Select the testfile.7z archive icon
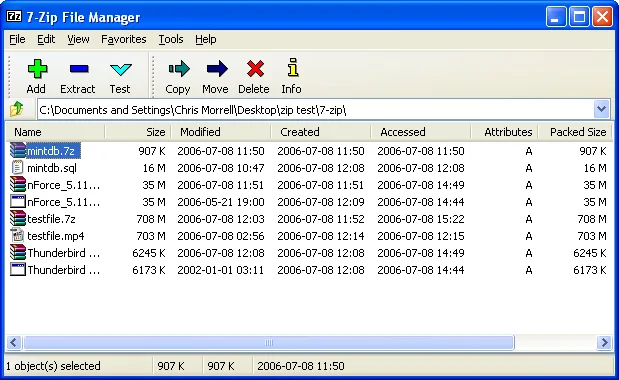The height and width of the screenshot is (380, 619). point(18,219)
